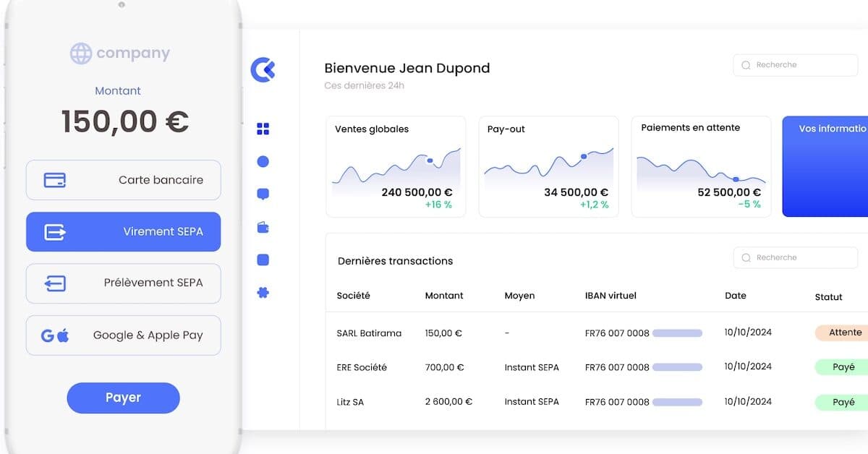Image resolution: width=868 pixels, height=454 pixels.
Task: Open the dashboard grid icon in sidebar
Action: [x=263, y=129]
